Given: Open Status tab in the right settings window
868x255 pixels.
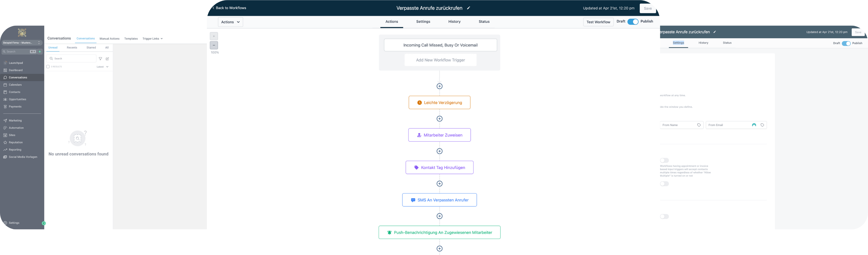Looking at the screenshot, I should [x=727, y=43].
